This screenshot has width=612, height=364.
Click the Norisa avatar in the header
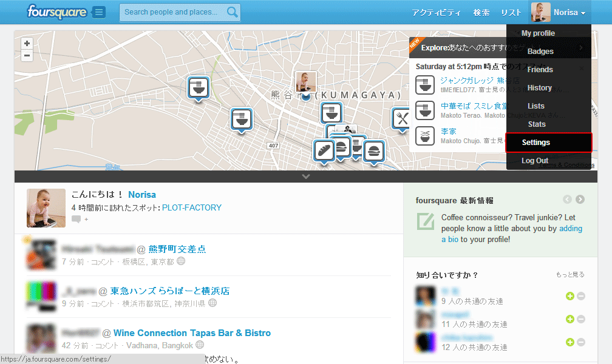pyautogui.click(x=540, y=12)
